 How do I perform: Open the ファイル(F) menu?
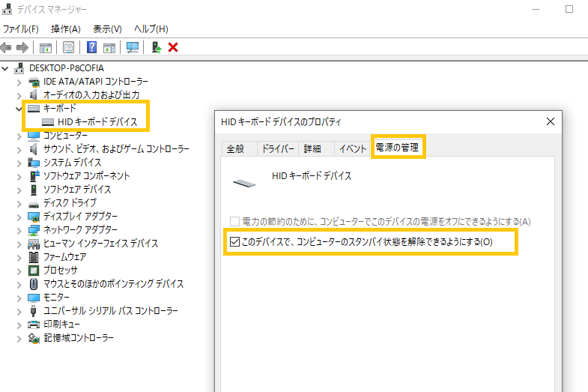click(x=21, y=29)
